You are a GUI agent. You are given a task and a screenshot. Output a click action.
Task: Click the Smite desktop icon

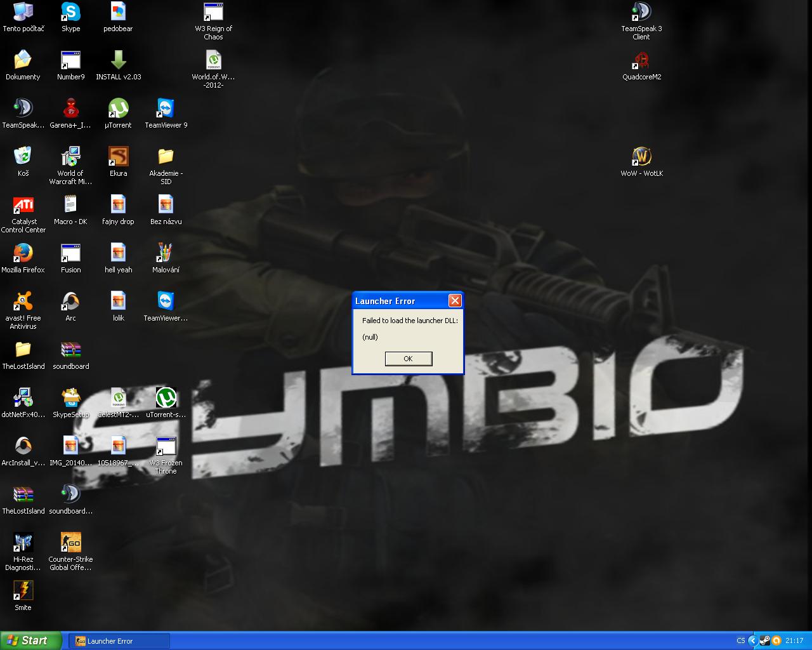point(23,592)
